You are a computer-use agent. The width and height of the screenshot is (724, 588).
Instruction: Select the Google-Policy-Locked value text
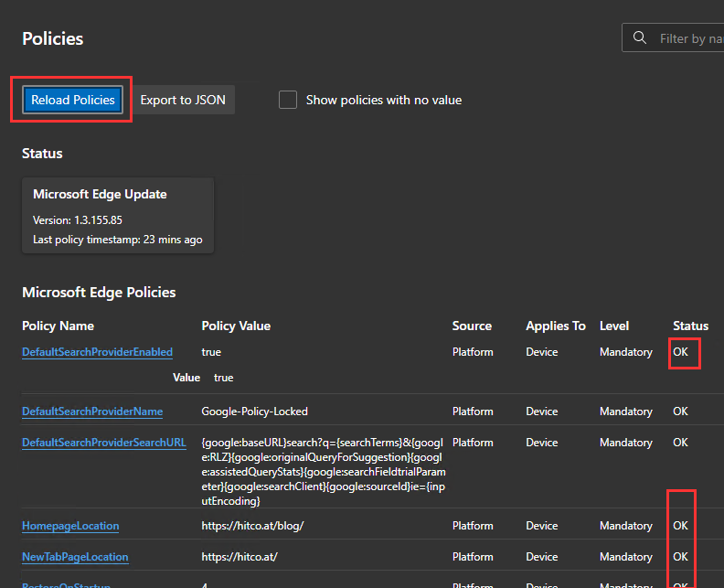tap(254, 412)
